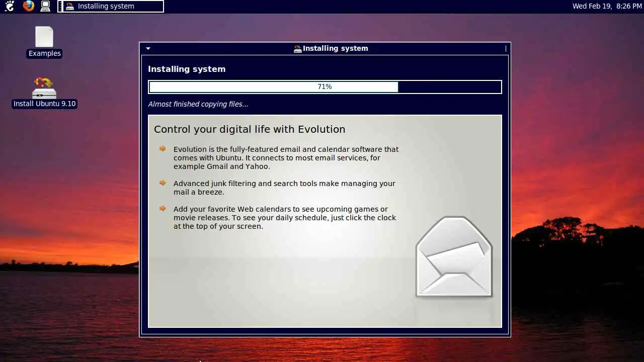
Task: Click the small installer icon in taskbar entry
Action: [70, 6]
